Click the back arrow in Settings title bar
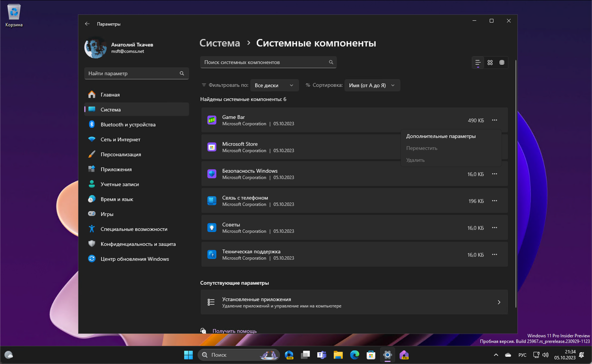The height and width of the screenshot is (364, 592). (x=87, y=24)
